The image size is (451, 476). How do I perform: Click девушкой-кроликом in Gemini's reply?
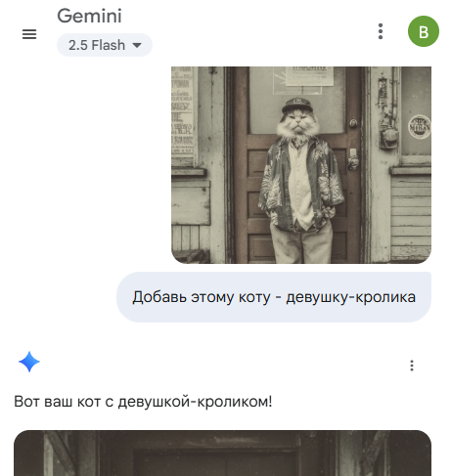[x=195, y=402]
